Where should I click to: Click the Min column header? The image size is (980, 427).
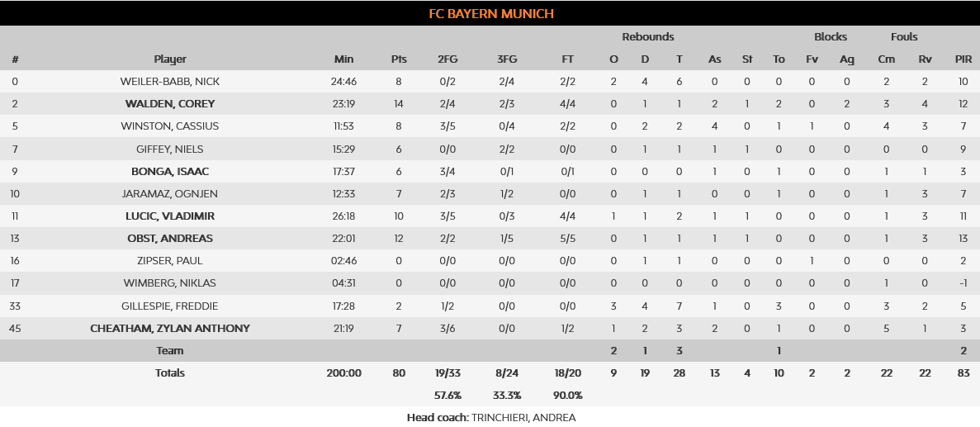[343, 59]
